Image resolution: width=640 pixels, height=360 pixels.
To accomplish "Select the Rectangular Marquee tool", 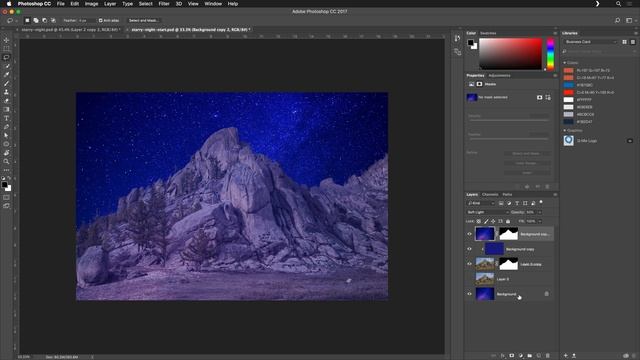I will (x=6, y=49).
